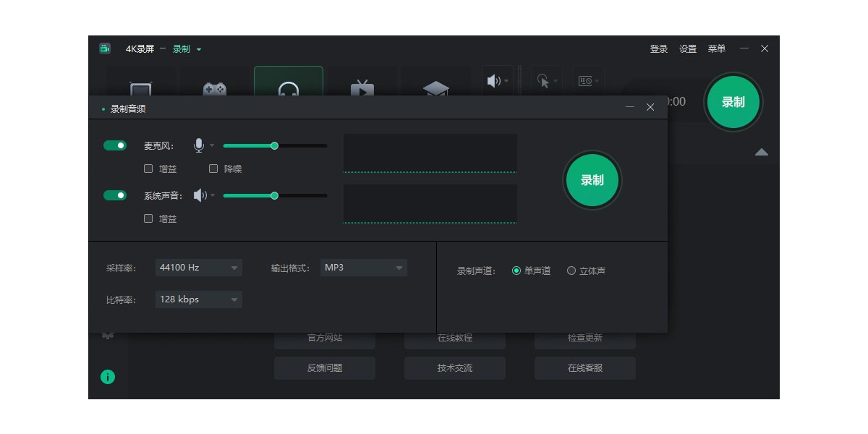868x434 pixels.
Task: Open the 设置 settings menu item
Action: pos(687,49)
